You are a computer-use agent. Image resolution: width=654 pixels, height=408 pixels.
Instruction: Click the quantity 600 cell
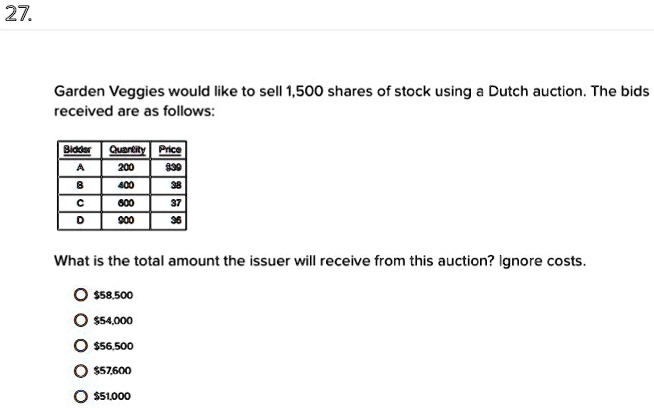point(126,203)
